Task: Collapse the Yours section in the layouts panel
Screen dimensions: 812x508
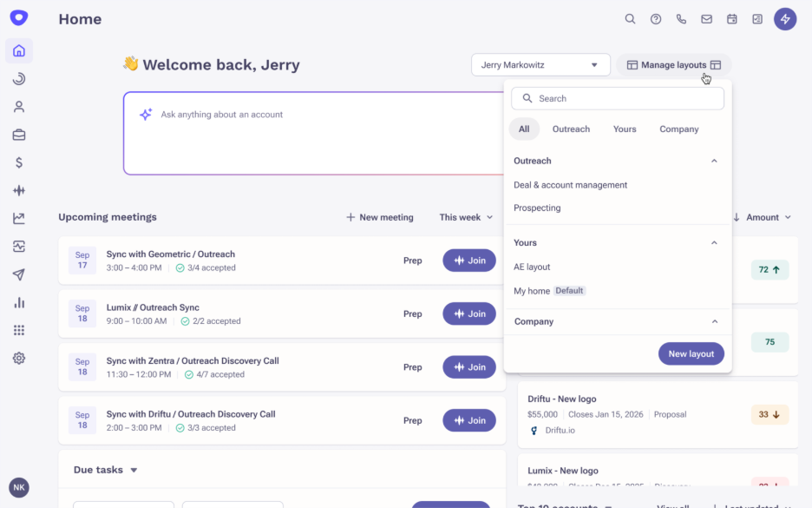Action: 714,242
